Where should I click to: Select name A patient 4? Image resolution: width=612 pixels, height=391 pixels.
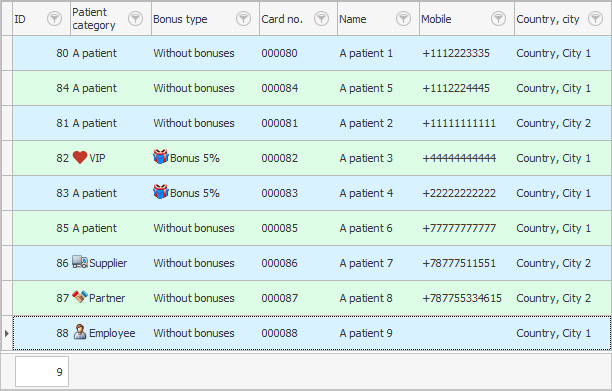366,193
